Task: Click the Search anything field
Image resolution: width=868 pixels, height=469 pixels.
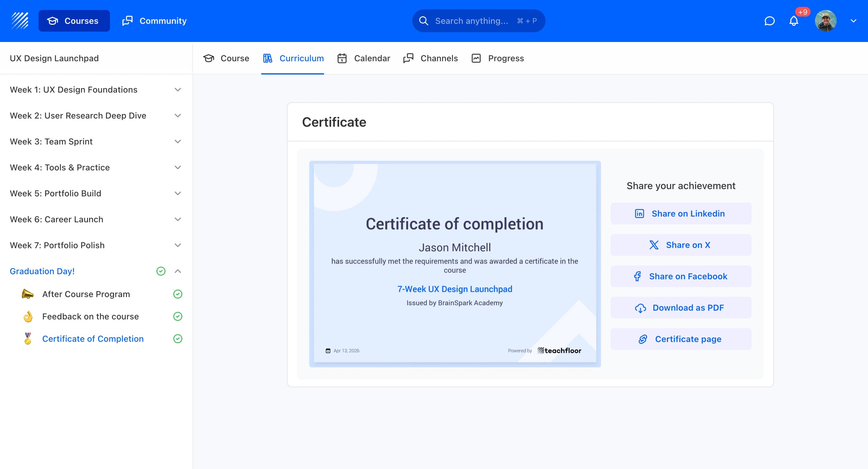Action: tap(479, 21)
